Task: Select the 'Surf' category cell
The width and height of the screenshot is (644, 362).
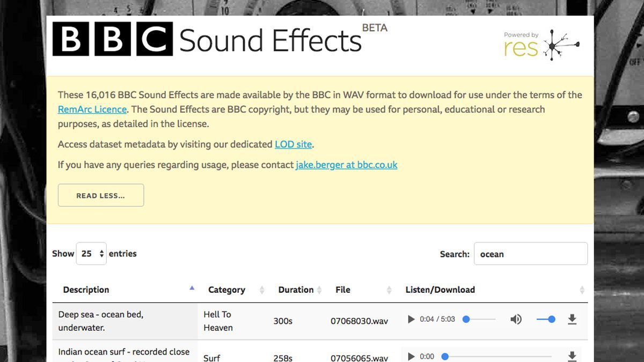Action: [x=212, y=358]
